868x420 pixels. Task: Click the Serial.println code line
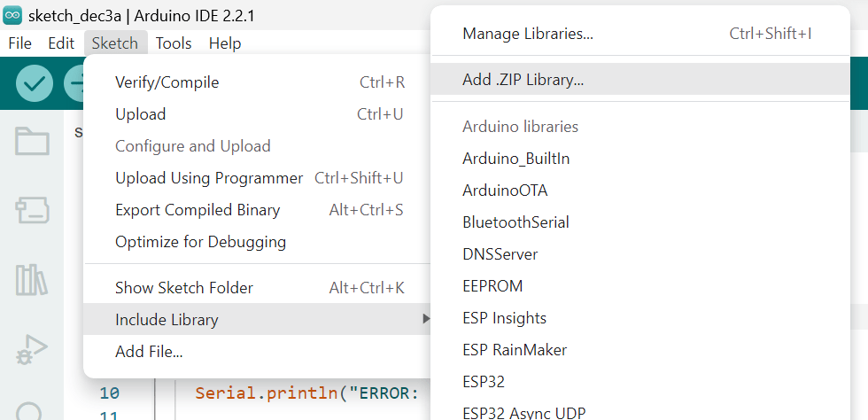coord(306,393)
